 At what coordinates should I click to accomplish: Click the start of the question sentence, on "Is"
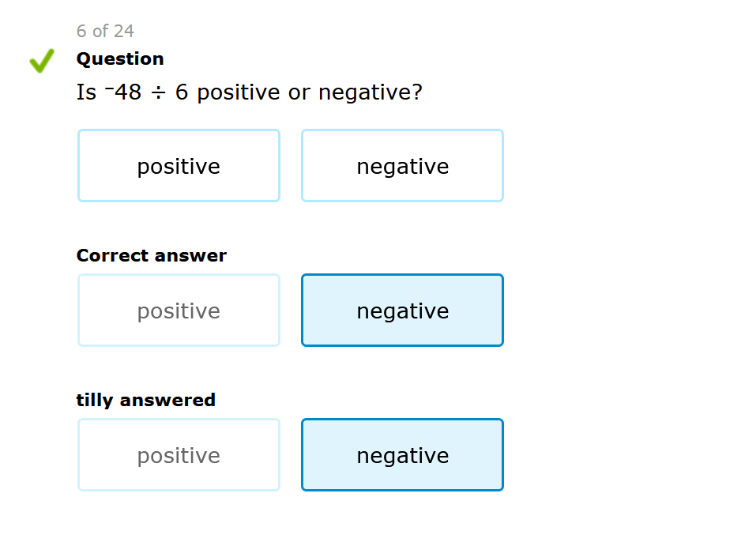tap(86, 93)
